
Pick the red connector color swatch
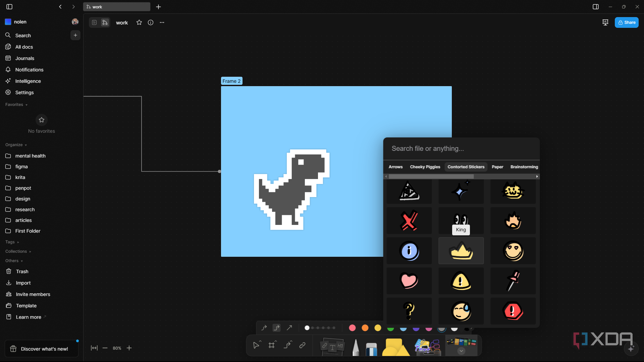(x=352, y=328)
